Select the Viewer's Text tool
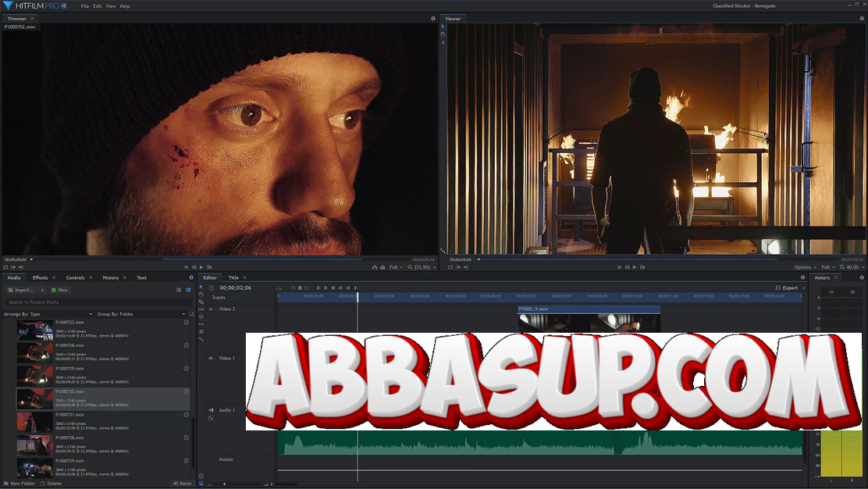Image resolution: width=868 pixels, height=489 pixels. point(443,42)
